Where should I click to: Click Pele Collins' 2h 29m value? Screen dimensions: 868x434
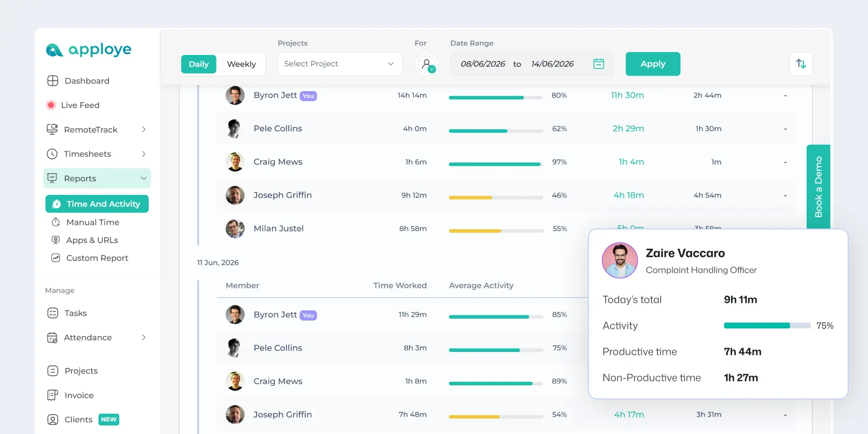point(628,129)
